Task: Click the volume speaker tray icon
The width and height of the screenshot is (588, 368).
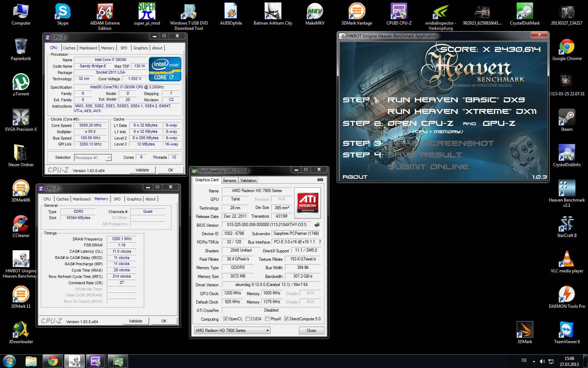Action: [x=542, y=361]
